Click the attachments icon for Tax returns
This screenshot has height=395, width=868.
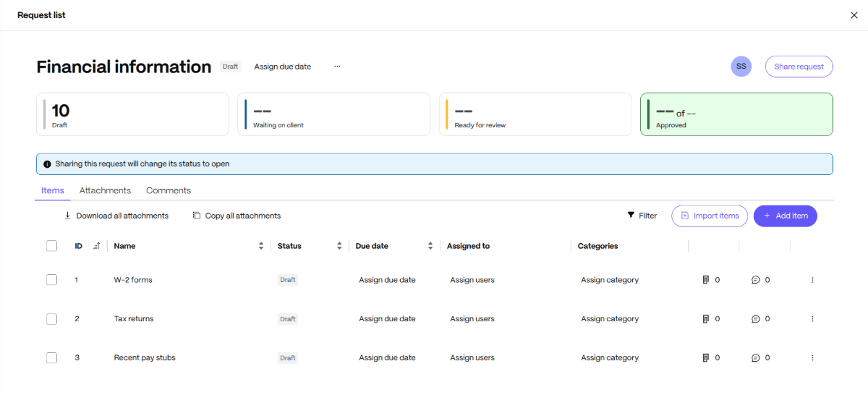point(706,319)
